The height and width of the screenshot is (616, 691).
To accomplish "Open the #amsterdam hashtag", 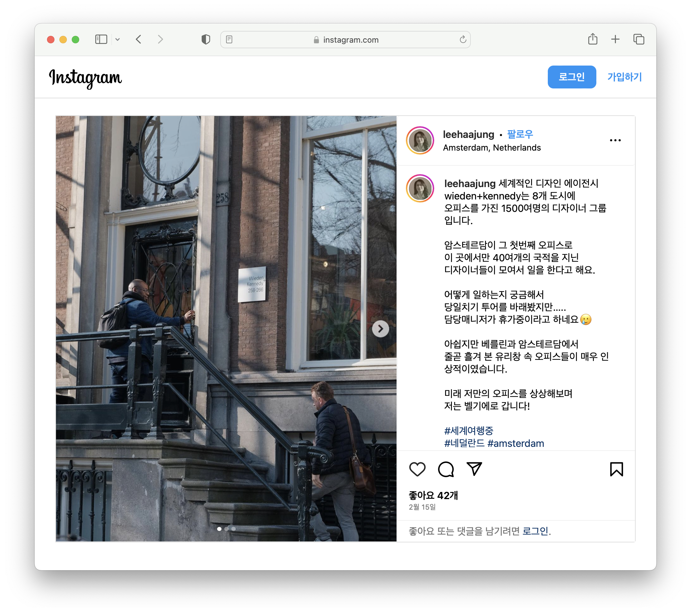I will 516,443.
